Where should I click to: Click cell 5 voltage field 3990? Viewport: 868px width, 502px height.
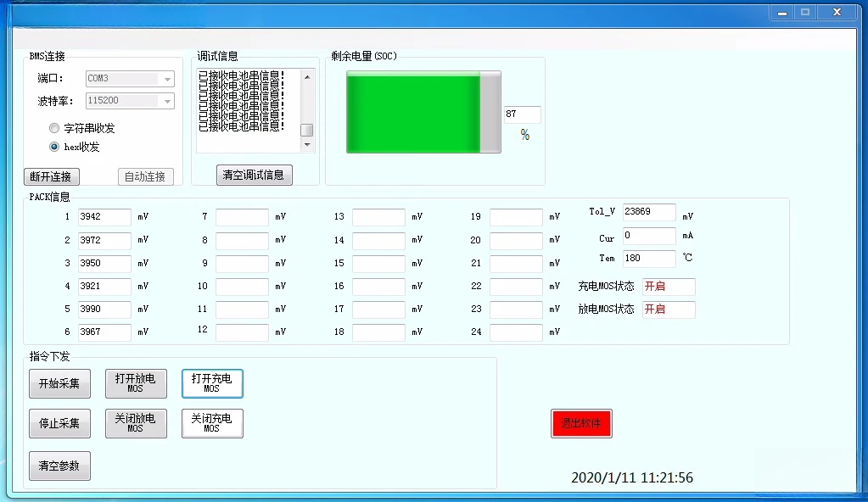click(104, 310)
